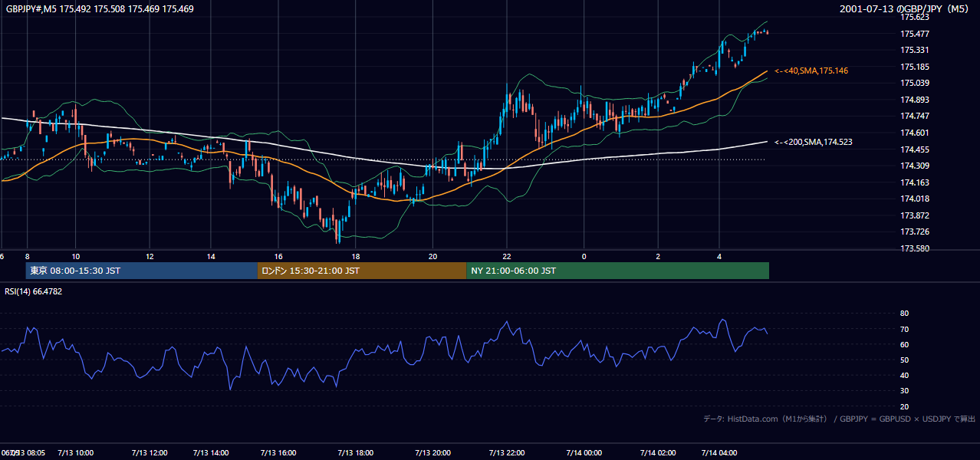The width and height of the screenshot is (980, 460).
Task: Click the 173.726 price axis label
Action: click(915, 232)
